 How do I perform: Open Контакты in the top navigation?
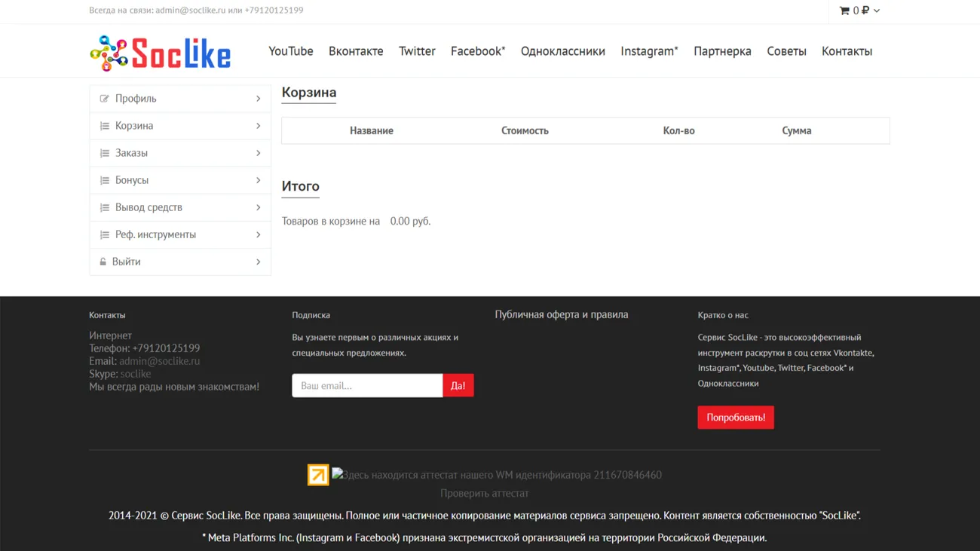pyautogui.click(x=847, y=51)
